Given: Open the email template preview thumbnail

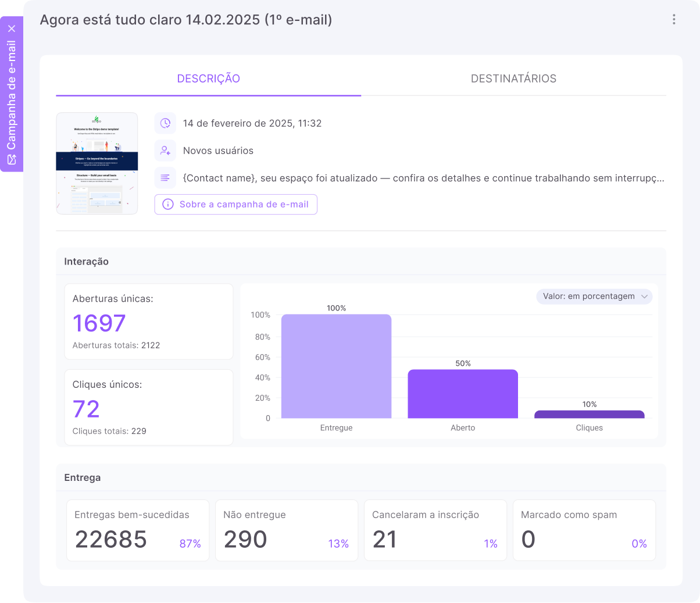Looking at the screenshot, I should coord(97,163).
